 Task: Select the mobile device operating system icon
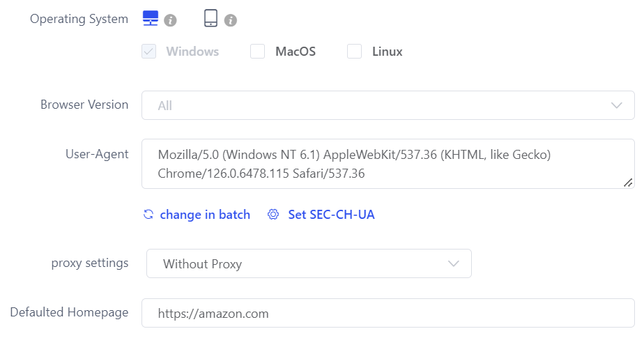pyautogui.click(x=210, y=18)
